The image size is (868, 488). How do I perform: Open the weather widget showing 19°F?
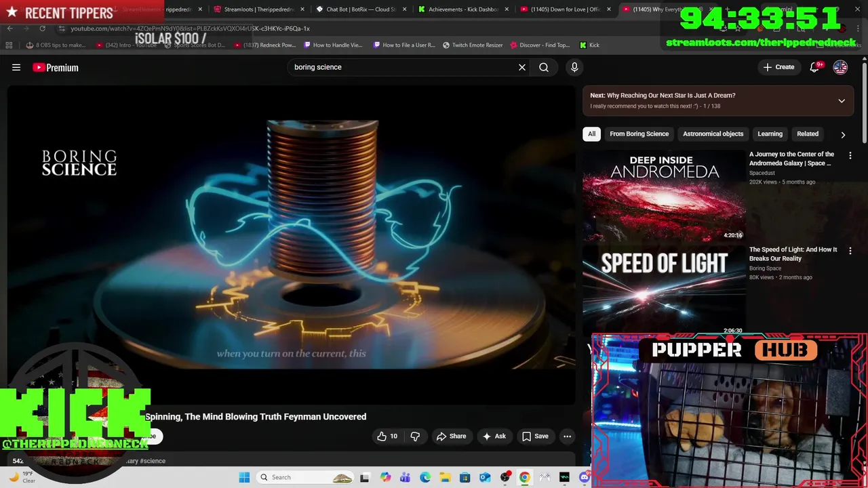22,477
